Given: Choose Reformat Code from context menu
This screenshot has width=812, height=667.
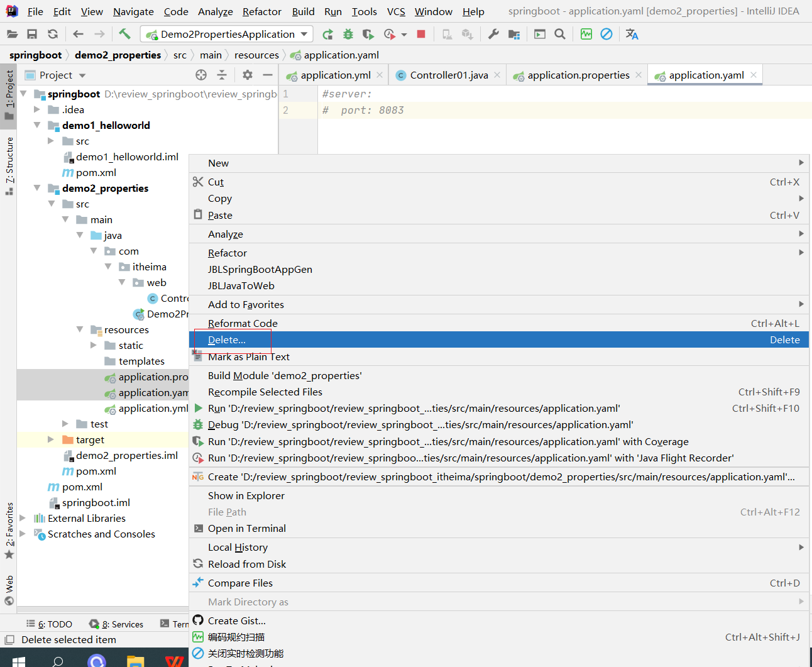Looking at the screenshot, I should tap(243, 323).
